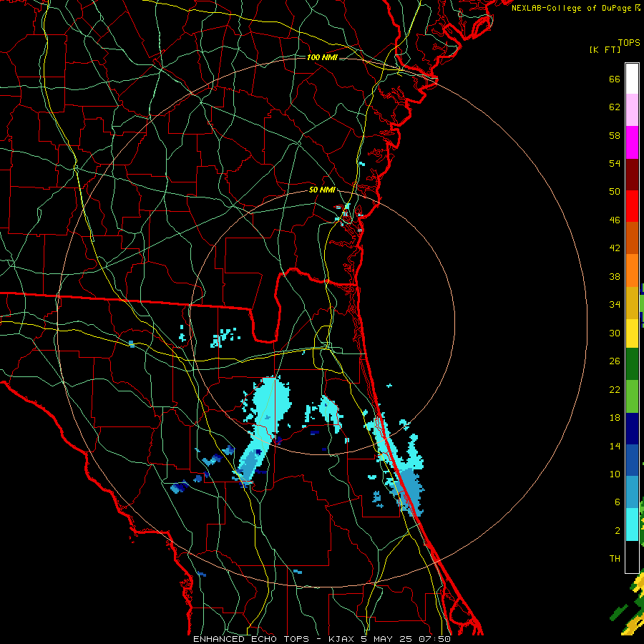
Task: Click the KJAX radar site identifier
Action: [x=343, y=639]
